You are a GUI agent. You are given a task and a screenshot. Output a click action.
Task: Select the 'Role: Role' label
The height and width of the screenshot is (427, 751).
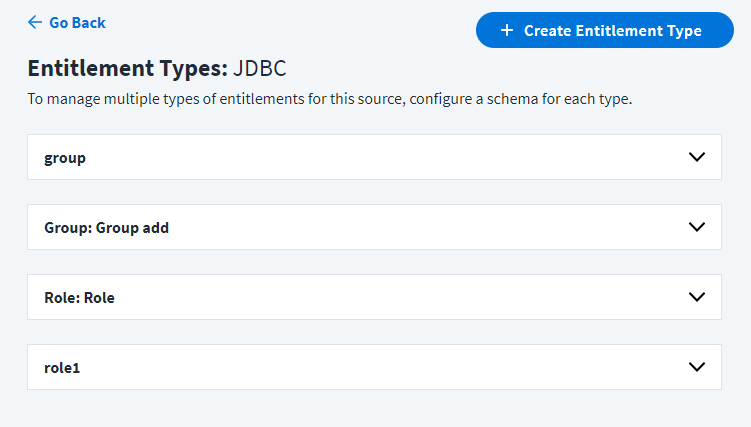point(79,298)
